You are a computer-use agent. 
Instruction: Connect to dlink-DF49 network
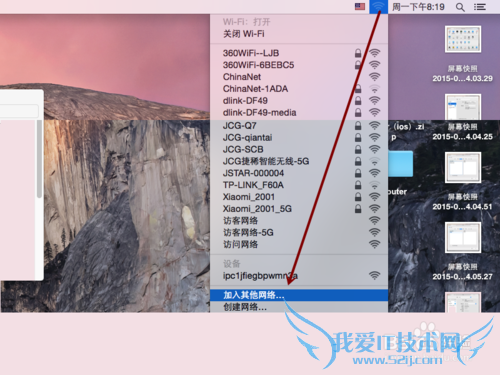pos(299,101)
